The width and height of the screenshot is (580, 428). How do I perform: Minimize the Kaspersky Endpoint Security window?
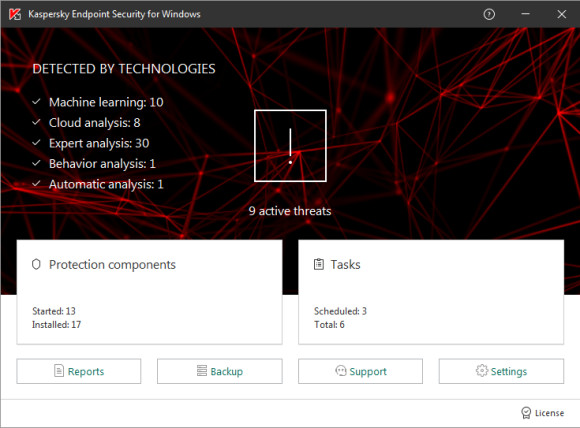coord(525,14)
